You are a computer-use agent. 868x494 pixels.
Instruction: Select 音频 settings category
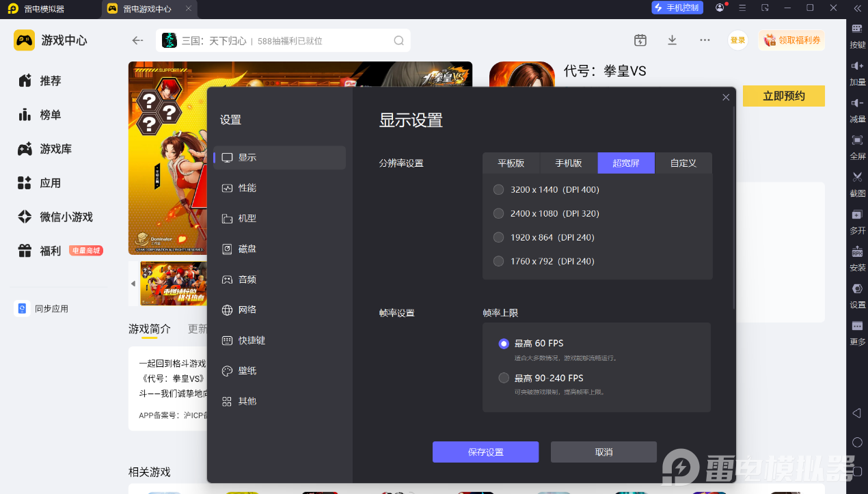point(279,279)
